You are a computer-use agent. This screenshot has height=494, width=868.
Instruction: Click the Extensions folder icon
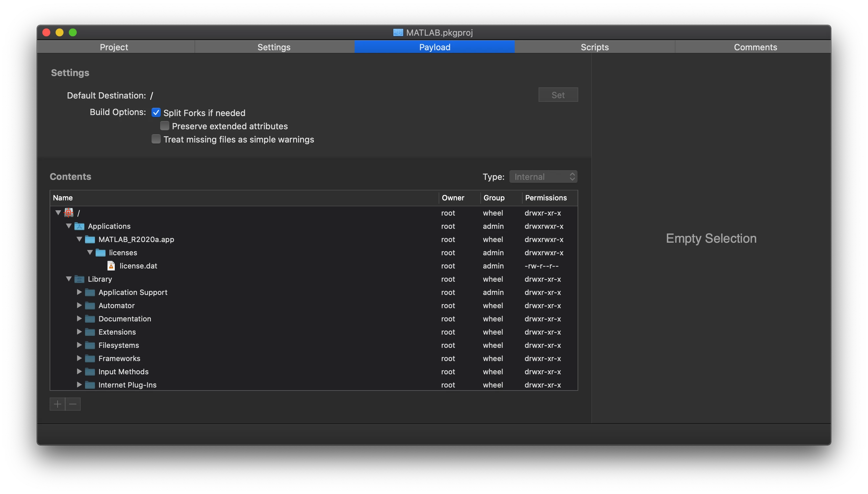pyautogui.click(x=90, y=332)
